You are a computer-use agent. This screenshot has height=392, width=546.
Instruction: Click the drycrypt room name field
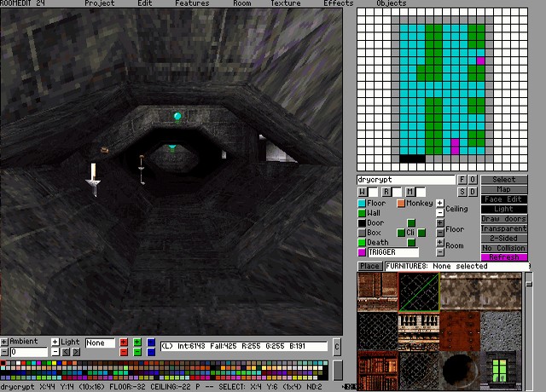(x=406, y=180)
